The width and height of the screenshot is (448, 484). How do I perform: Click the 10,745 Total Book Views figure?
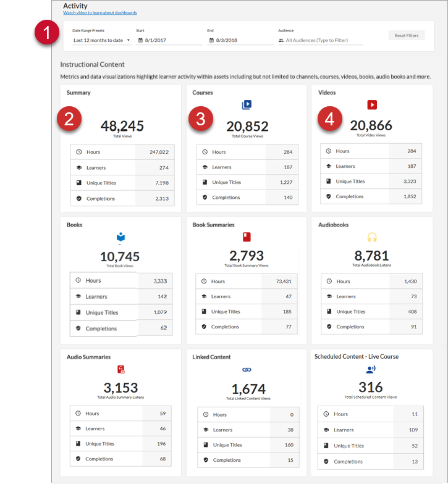click(x=120, y=257)
